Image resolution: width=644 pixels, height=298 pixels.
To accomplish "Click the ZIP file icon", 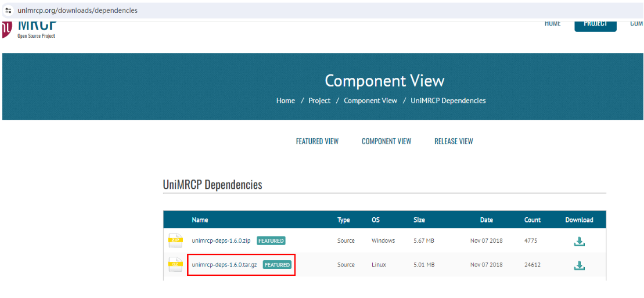I will (175, 240).
